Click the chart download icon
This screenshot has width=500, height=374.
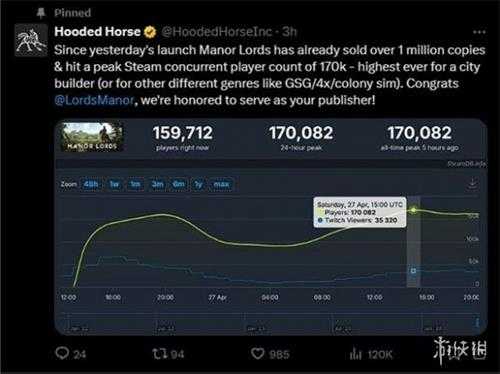(x=472, y=184)
